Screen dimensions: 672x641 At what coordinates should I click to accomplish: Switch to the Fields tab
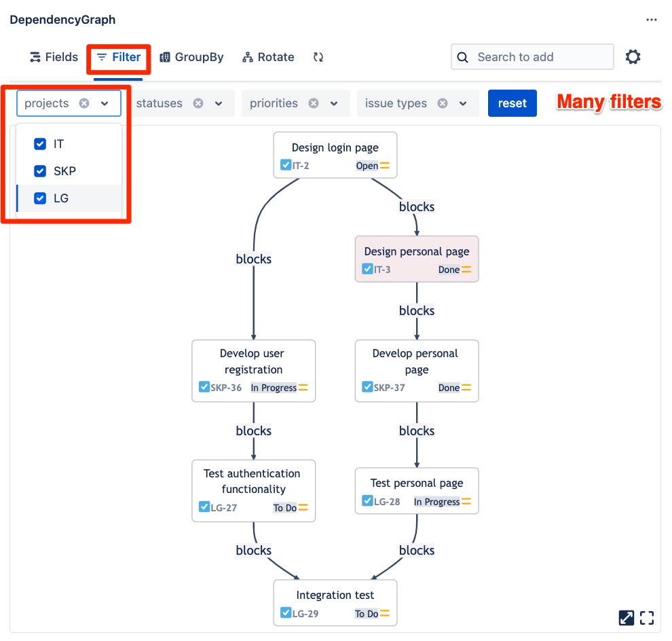pyautogui.click(x=54, y=58)
